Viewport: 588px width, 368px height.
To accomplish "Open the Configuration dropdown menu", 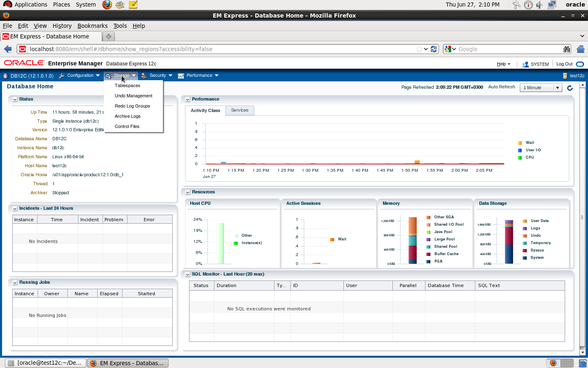I will pyautogui.click(x=80, y=76).
